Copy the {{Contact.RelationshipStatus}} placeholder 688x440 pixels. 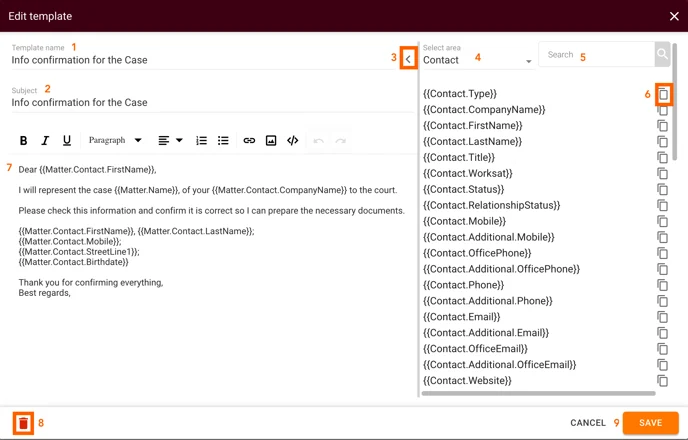click(x=663, y=205)
